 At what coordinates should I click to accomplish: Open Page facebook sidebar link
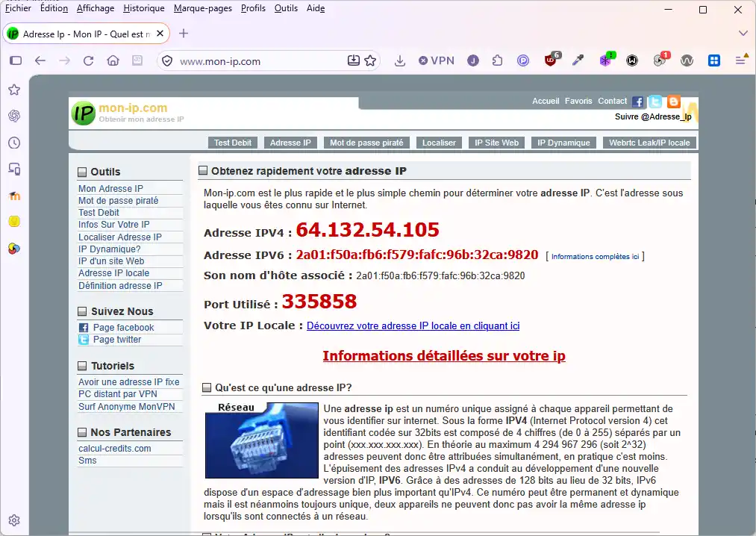tap(123, 327)
